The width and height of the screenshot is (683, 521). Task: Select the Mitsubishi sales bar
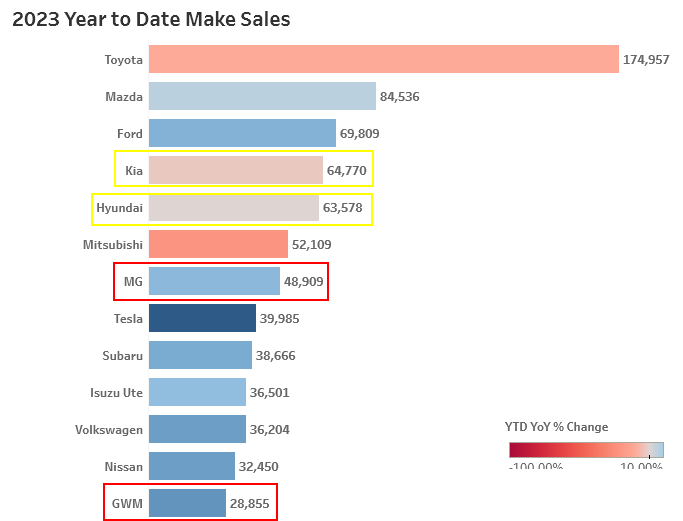218,244
